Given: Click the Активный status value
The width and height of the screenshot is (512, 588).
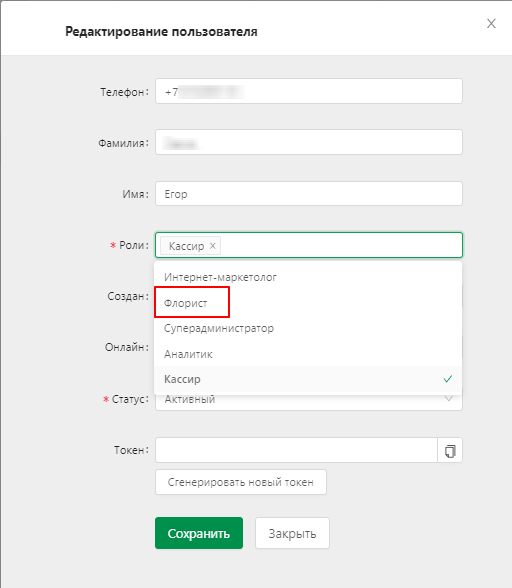Looking at the screenshot, I should pyautogui.click(x=190, y=399).
